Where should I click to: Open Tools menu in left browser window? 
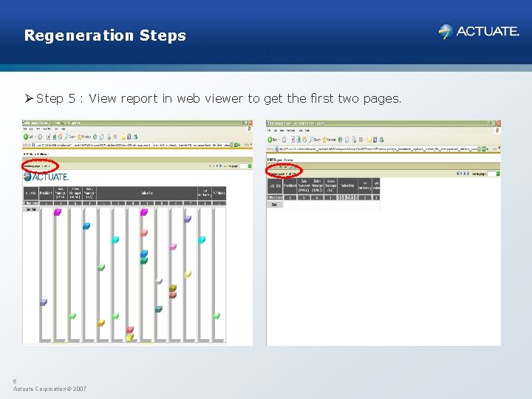tap(56, 129)
